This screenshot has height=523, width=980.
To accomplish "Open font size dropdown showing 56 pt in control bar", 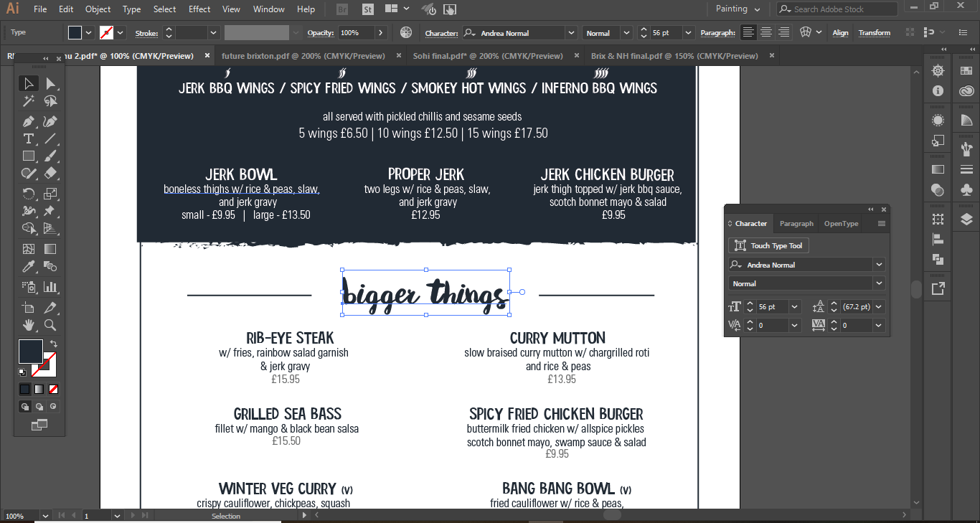I will pyautogui.click(x=689, y=32).
